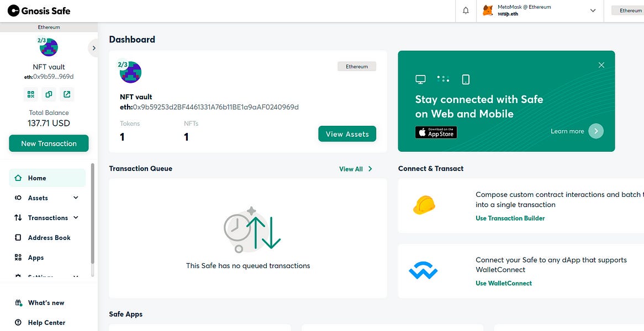The height and width of the screenshot is (331, 644).
Task: Open the Use Transaction Builder link
Action: coord(510,218)
